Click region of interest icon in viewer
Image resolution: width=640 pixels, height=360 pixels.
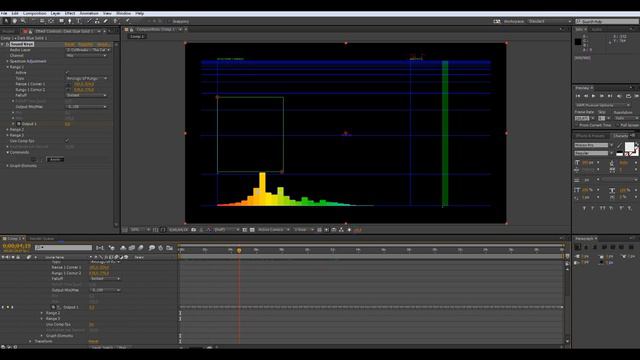[x=244, y=230]
